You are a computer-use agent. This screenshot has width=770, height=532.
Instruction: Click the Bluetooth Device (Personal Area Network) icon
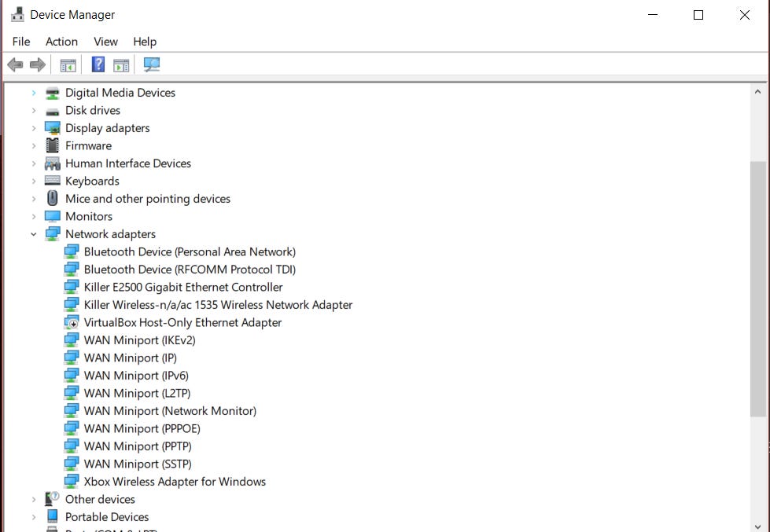point(72,251)
